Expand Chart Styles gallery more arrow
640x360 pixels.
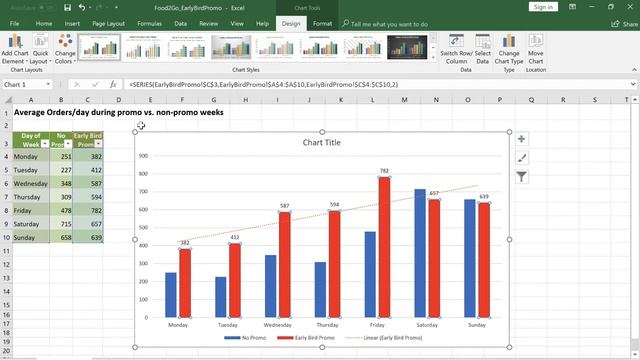pyautogui.click(x=433, y=57)
